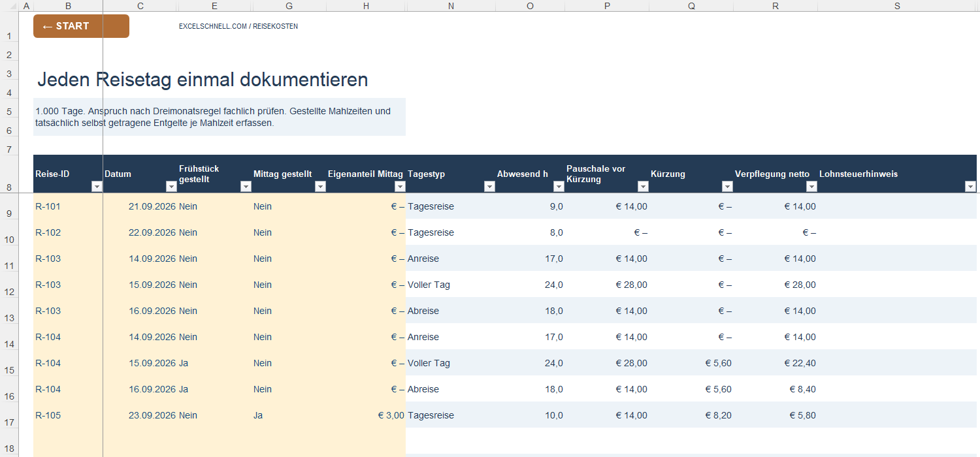Select the Abwesend h value 8,0

[x=530, y=232]
